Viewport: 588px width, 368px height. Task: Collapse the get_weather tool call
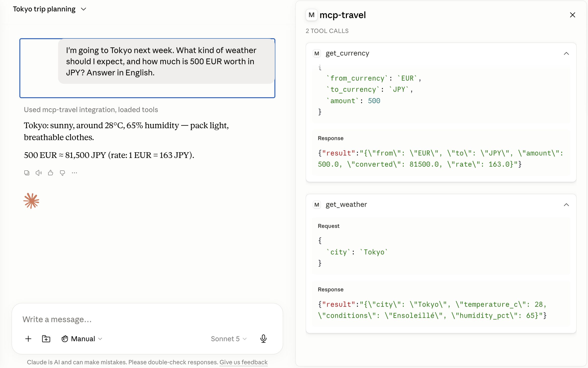pos(566,205)
